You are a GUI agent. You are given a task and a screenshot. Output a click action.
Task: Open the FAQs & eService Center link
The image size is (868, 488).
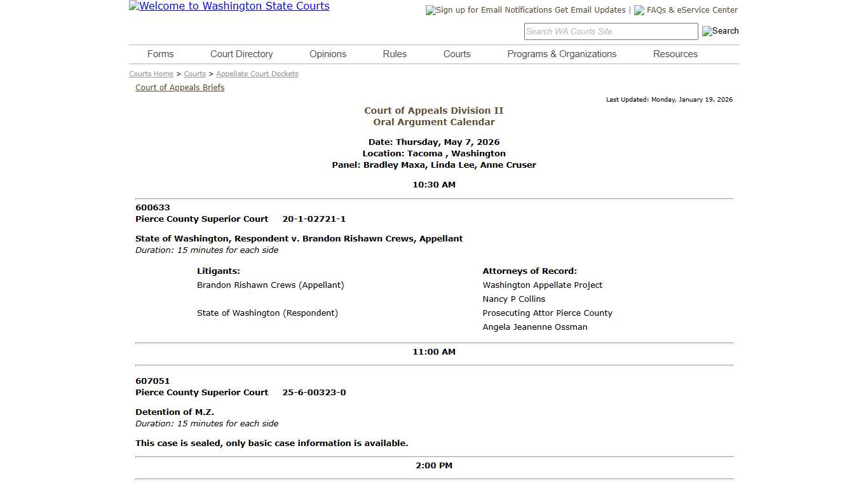click(x=691, y=10)
